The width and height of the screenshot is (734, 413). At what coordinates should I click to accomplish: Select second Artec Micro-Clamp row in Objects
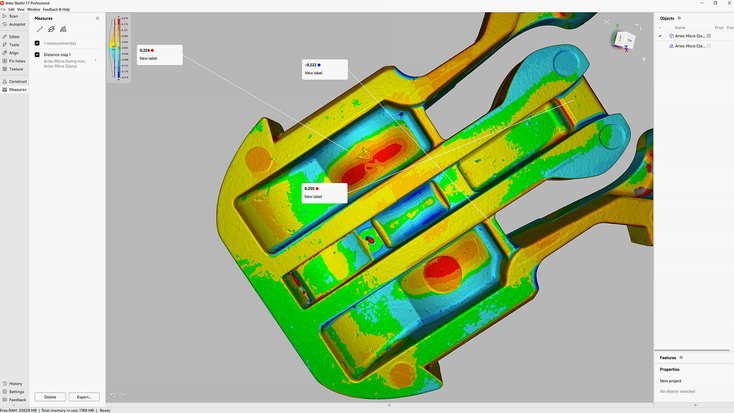(x=694, y=46)
